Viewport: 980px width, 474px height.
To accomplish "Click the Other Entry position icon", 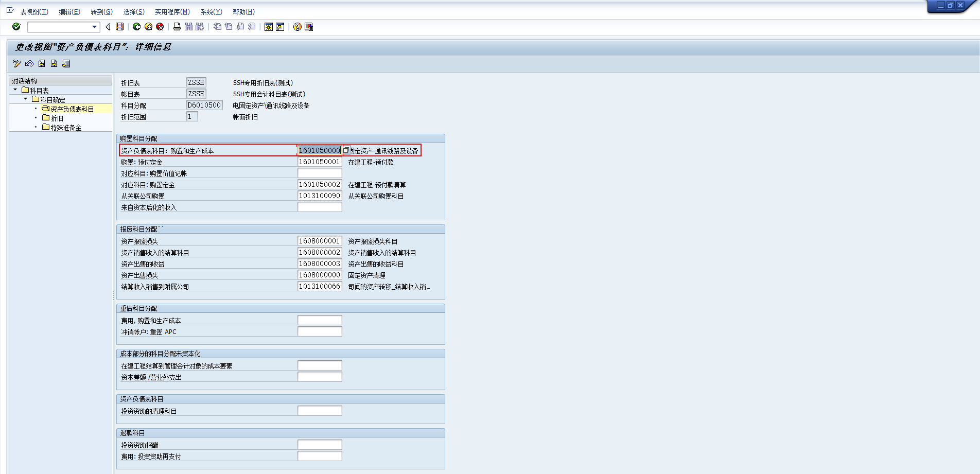I will [66, 63].
